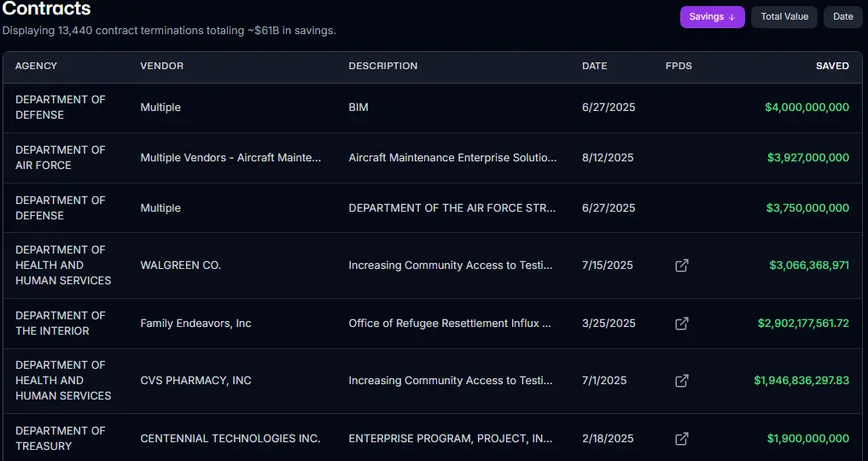This screenshot has height=461, width=868.
Task: Click the BIM description cell
Action: click(x=358, y=108)
